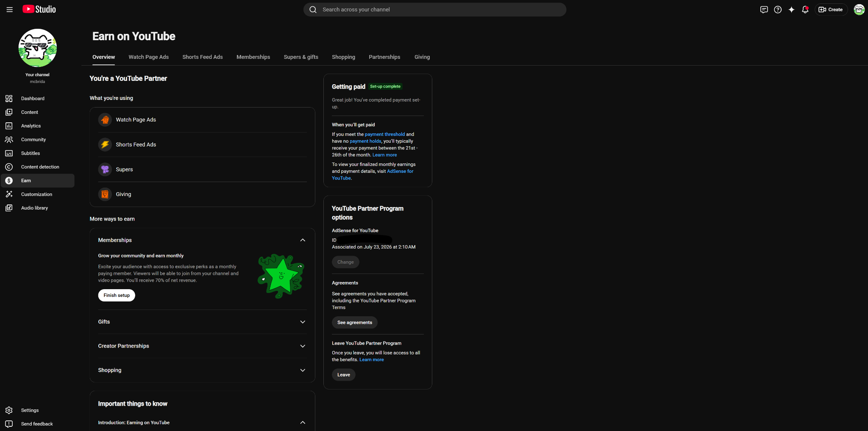This screenshot has height=431, width=868.
Task: Switch to the Overview tab
Action: (103, 57)
